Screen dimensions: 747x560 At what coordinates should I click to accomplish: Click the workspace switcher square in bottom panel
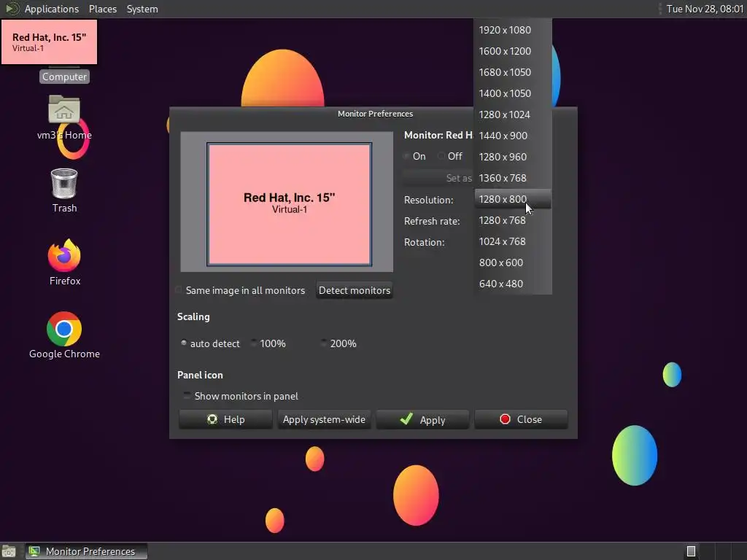[x=692, y=551]
